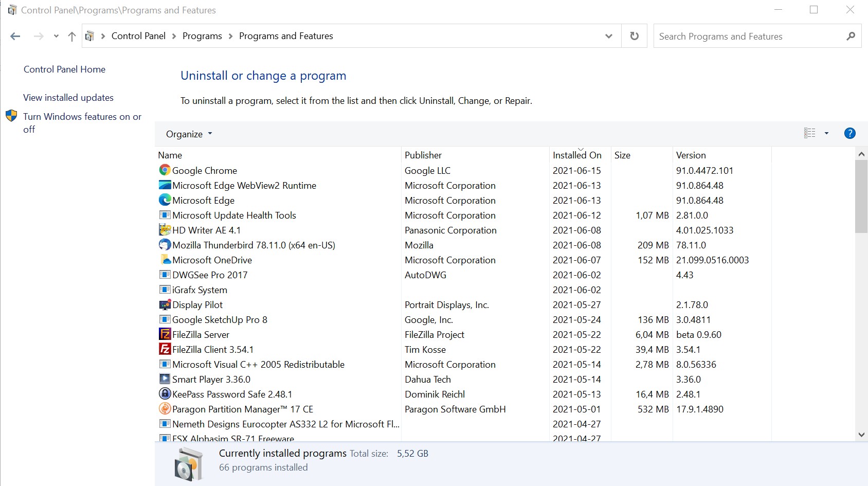Click the Google Chrome program icon
868x486 pixels.
pyautogui.click(x=165, y=170)
